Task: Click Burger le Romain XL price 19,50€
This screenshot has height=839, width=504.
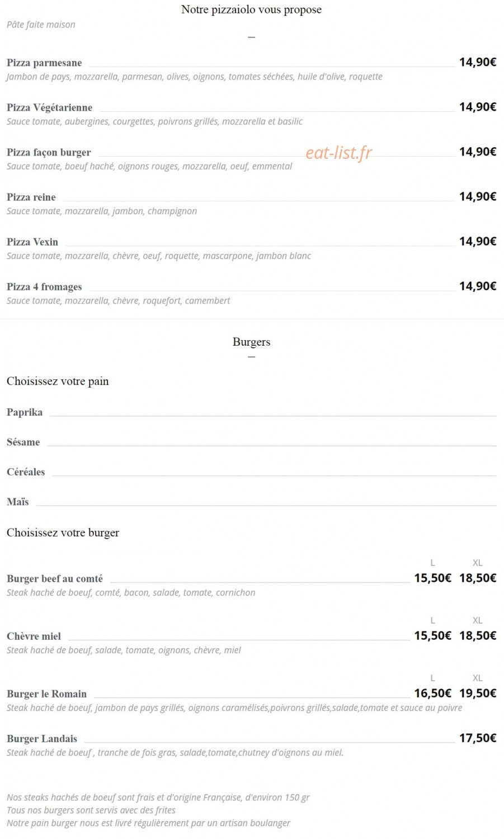Action: pyautogui.click(x=478, y=693)
